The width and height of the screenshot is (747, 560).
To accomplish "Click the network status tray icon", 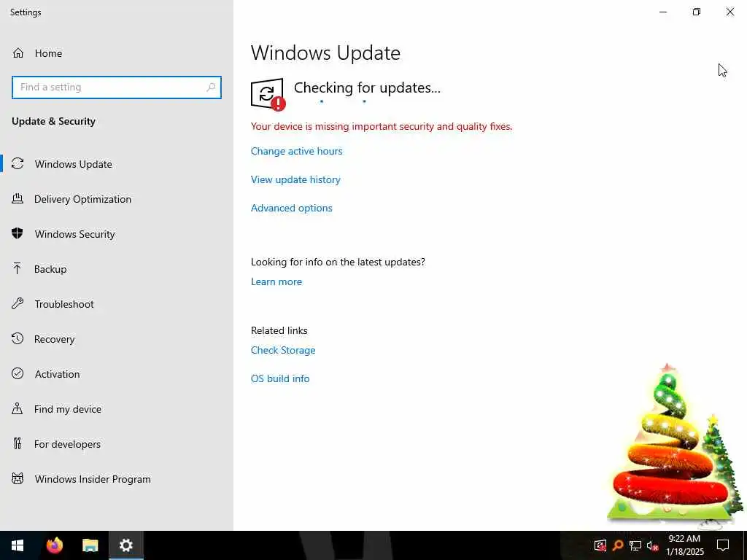I will click(635, 545).
